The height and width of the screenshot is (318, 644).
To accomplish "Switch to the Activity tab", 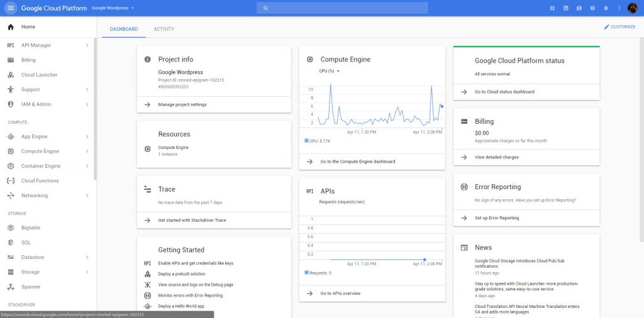I will click(x=164, y=29).
